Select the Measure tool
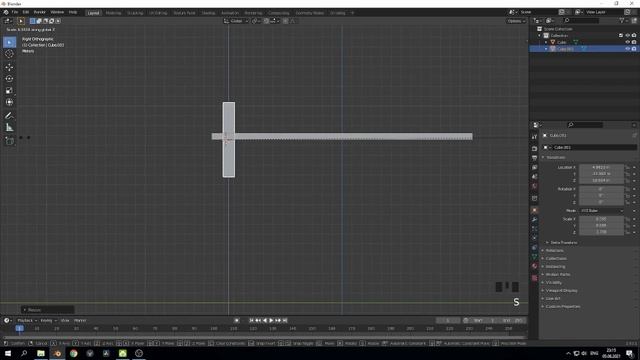Viewport: 640px width, 360px height. click(x=9, y=128)
